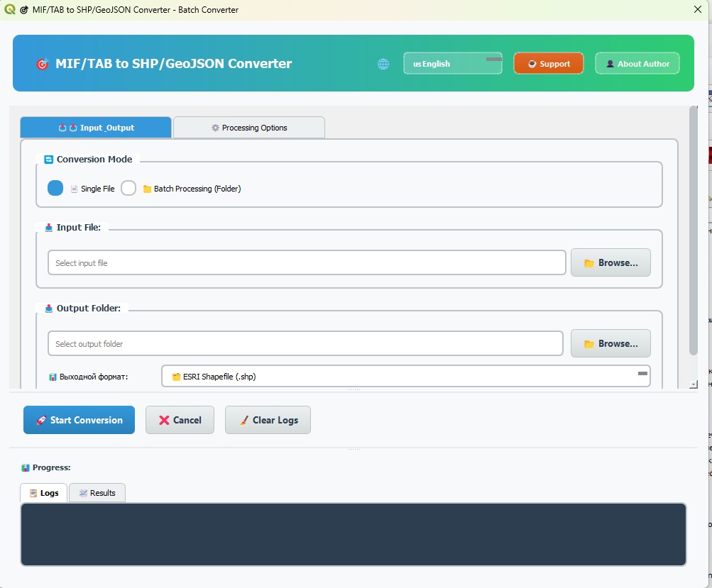This screenshot has height=588, width=712.
Task: Click the Select input file field
Action: [x=307, y=262]
